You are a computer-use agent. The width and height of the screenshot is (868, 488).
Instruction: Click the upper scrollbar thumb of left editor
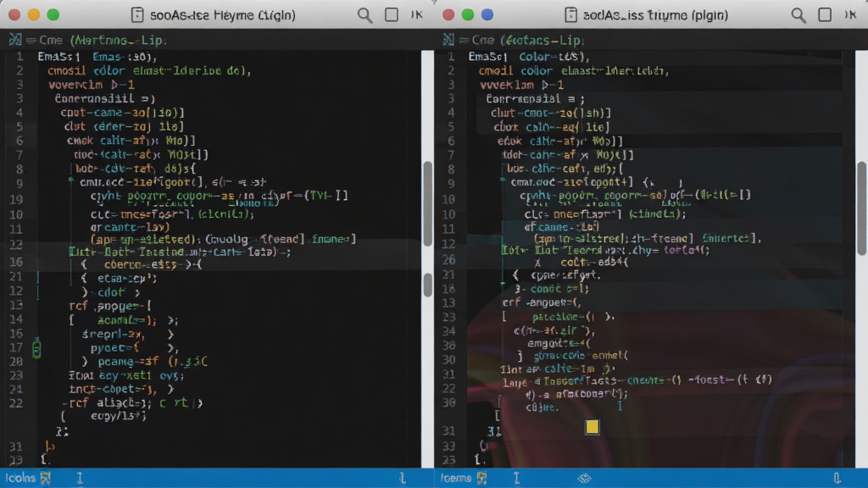(428, 203)
